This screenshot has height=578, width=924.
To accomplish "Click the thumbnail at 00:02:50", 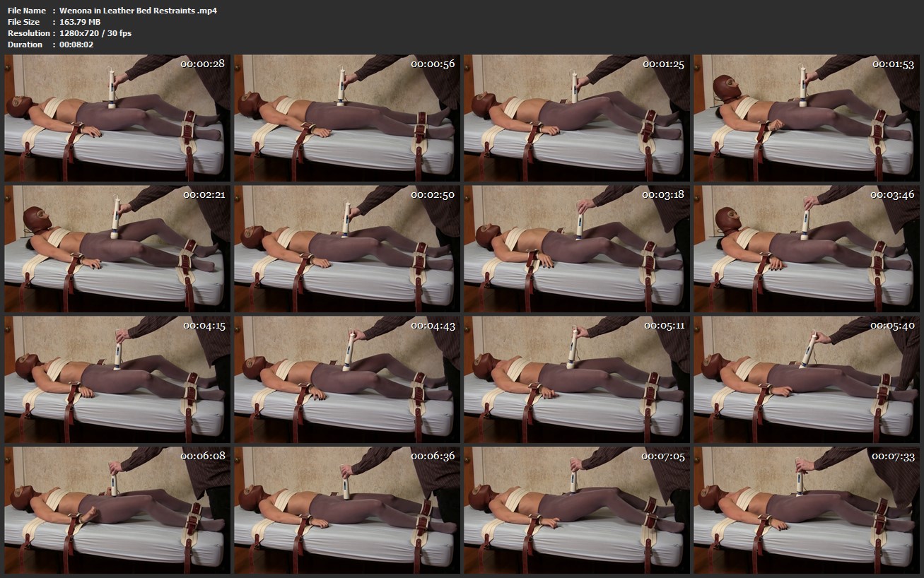I will pos(347,249).
